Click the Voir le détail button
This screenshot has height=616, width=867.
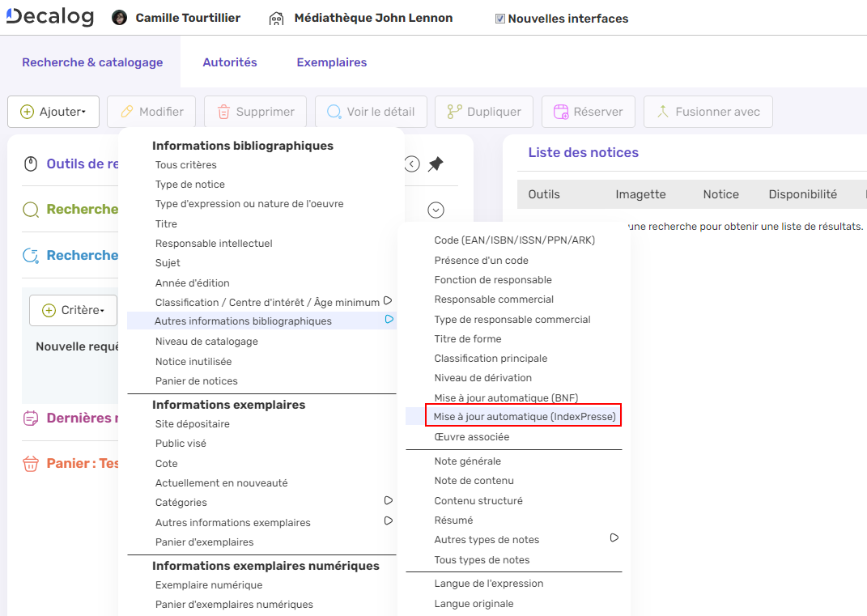point(371,112)
